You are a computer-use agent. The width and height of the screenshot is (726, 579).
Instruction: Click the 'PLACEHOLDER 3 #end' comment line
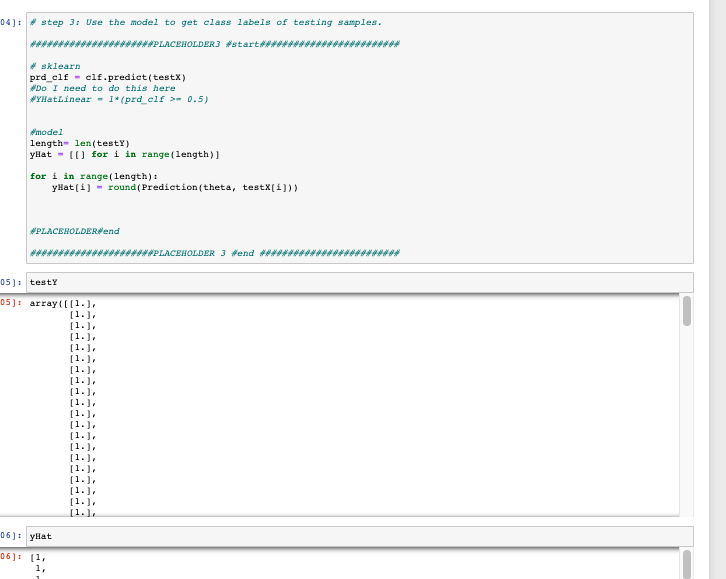pos(214,253)
